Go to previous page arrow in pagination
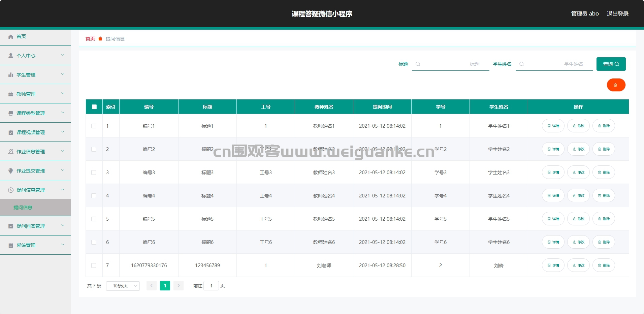 coord(152,286)
